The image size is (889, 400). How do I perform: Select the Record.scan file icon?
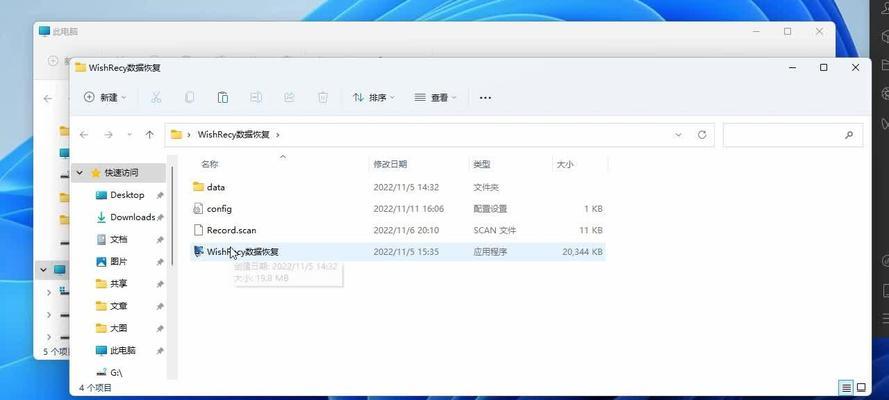pyautogui.click(x=198, y=230)
